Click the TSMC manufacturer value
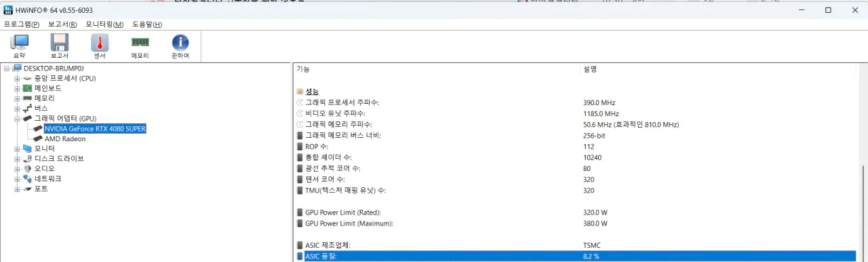Viewport: 868px width, 262px height. [x=592, y=245]
